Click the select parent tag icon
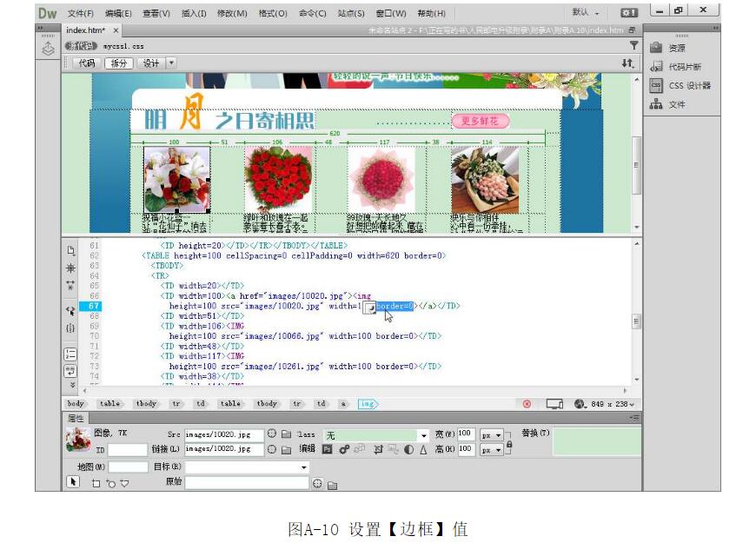756x543 pixels. click(x=70, y=309)
